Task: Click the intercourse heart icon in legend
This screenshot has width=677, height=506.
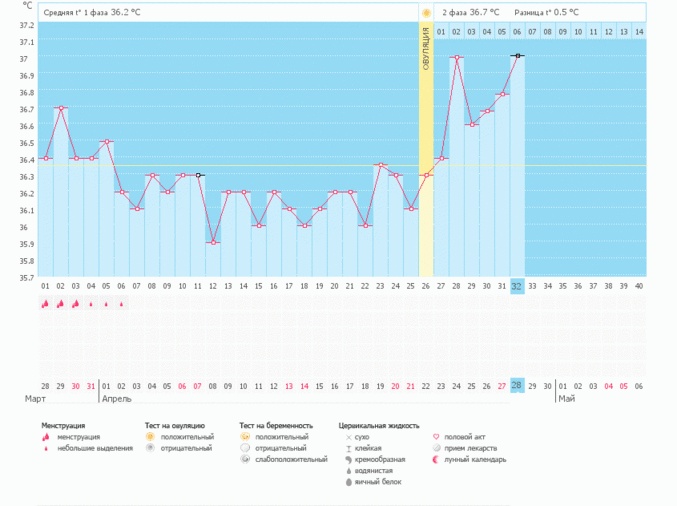Action: click(x=436, y=437)
